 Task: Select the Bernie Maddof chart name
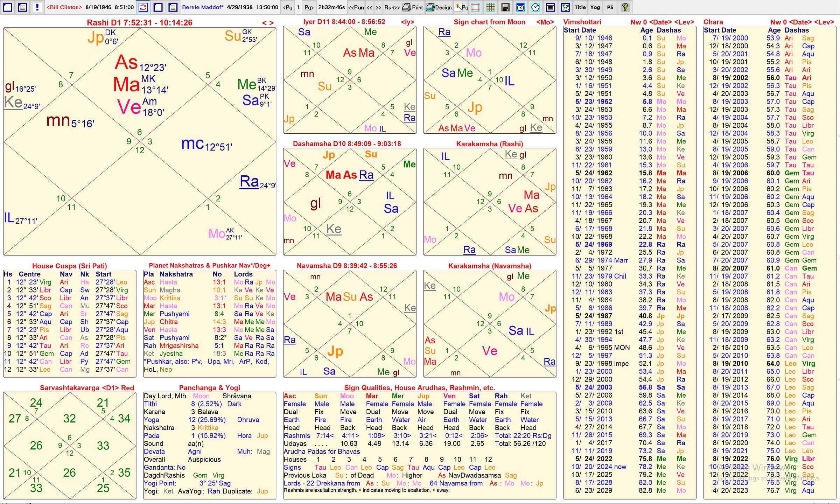(x=202, y=7)
